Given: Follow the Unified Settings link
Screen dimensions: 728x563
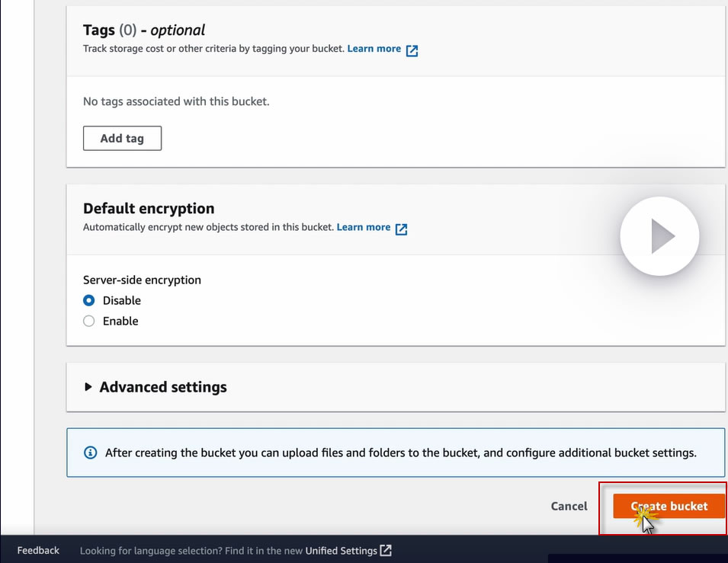Looking at the screenshot, I should [341, 550].
